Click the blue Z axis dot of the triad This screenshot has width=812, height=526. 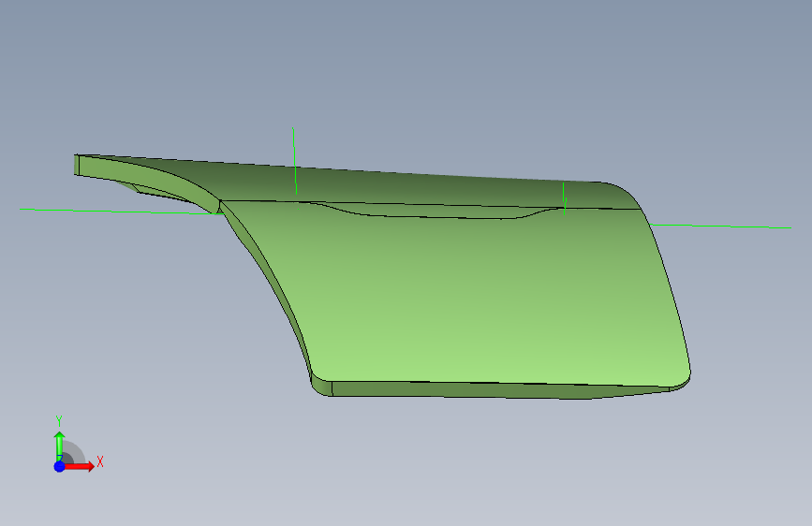[x=60, y=466]
